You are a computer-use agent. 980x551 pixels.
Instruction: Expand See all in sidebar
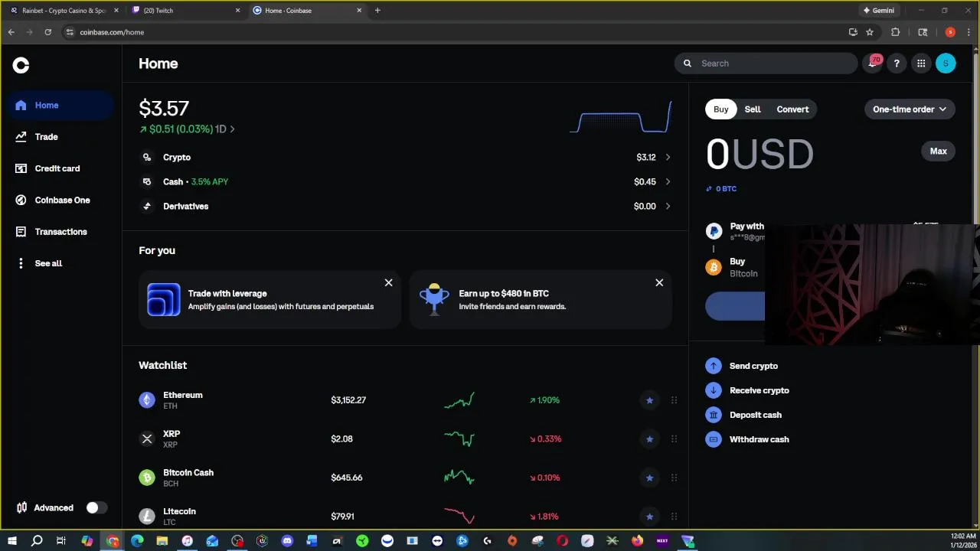61,263
